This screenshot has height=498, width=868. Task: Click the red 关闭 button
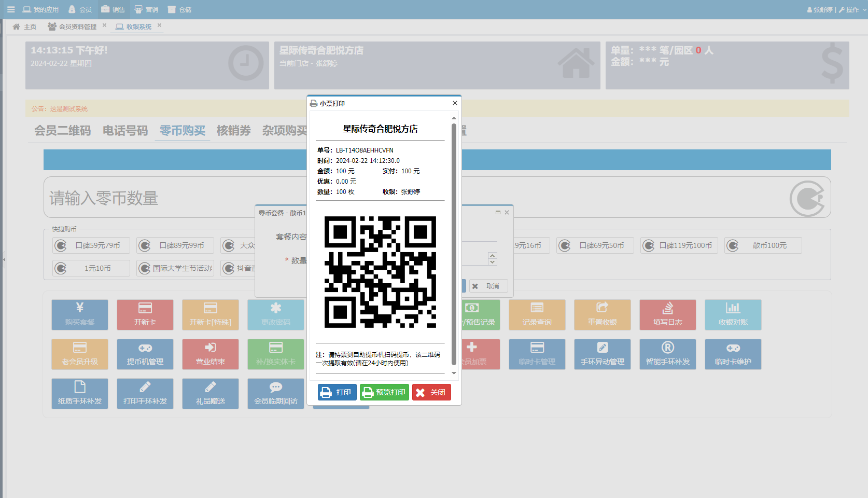(431, 392)
